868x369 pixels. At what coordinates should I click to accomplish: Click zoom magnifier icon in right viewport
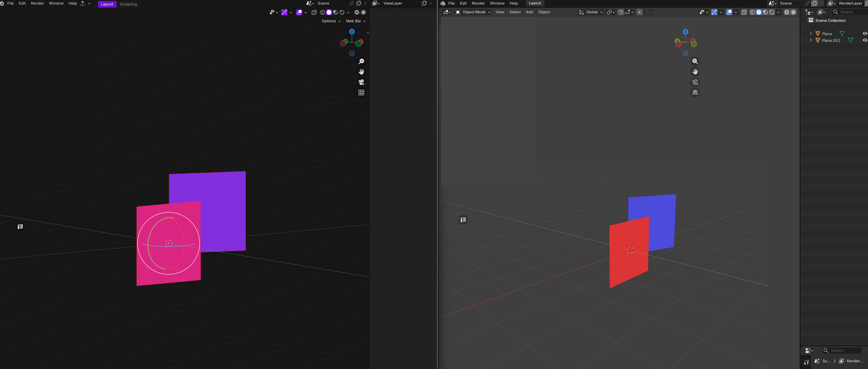point(695,61)
